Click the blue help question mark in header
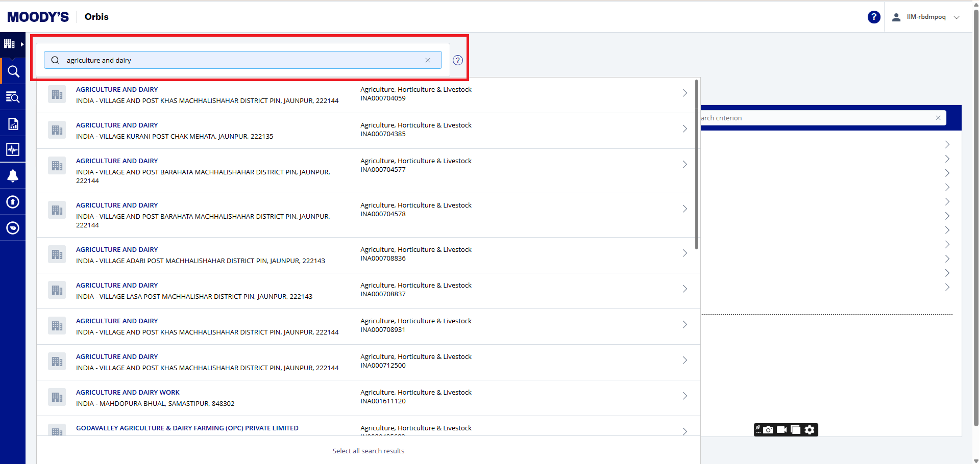 tap(873, 17)
